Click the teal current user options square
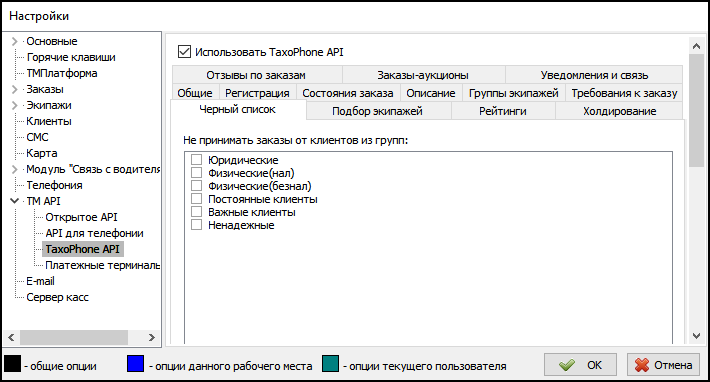Viewport: 710px width, 382px height. coord(331,364)
